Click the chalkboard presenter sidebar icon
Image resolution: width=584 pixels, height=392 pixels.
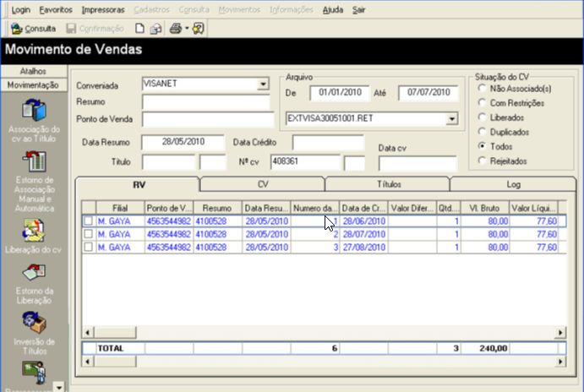[x=35, y=373]
